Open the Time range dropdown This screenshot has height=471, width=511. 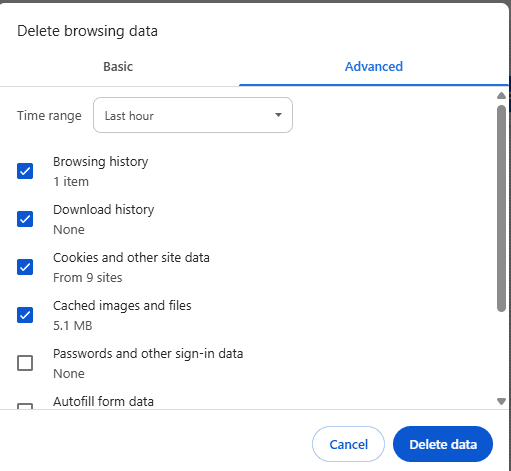coord(193,115)
